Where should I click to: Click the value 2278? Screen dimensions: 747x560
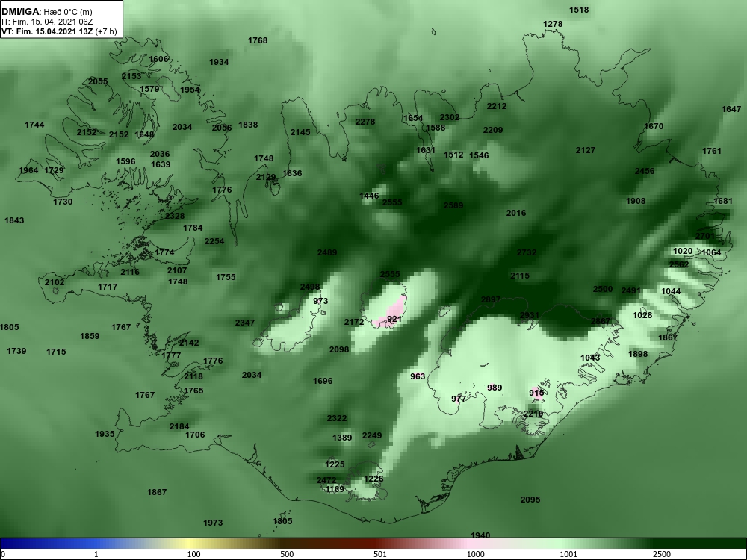(365, 122)
